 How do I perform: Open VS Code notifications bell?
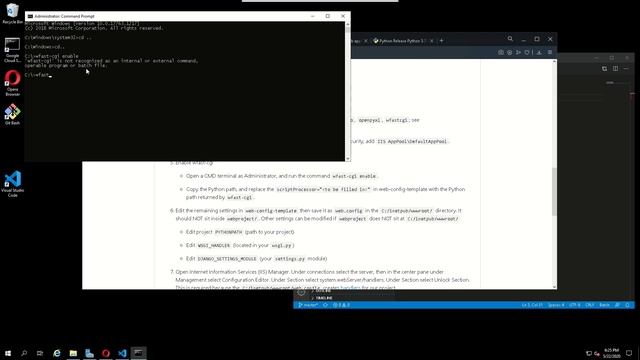tap(627, 305)
